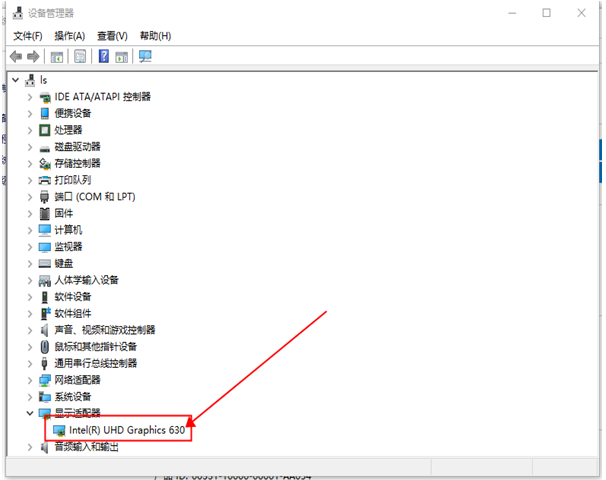The height and width of the screenshot is (480, 606).
Task: Expand the 软件组件 category
Action: click(30, 314)
